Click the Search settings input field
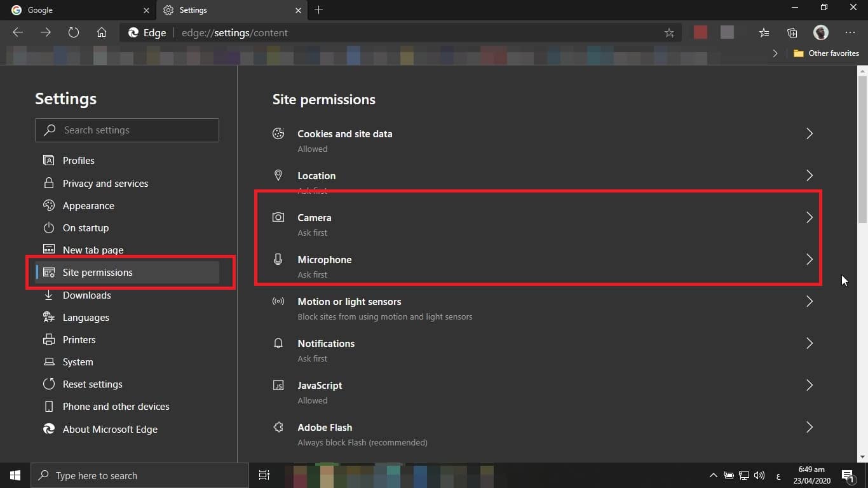The height and width of the screenshot is (488, 868). click(x=127, y=130)
